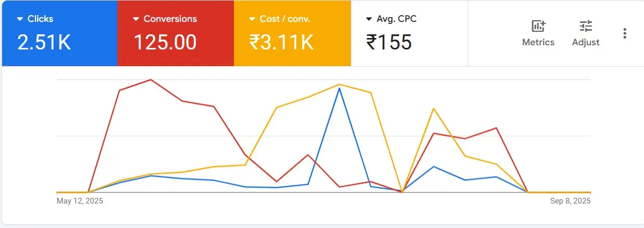The image size is (644, 228).
Task: Click the May 12, 2025 start date label
Action: pyautogui.click(x=80, y=201)
